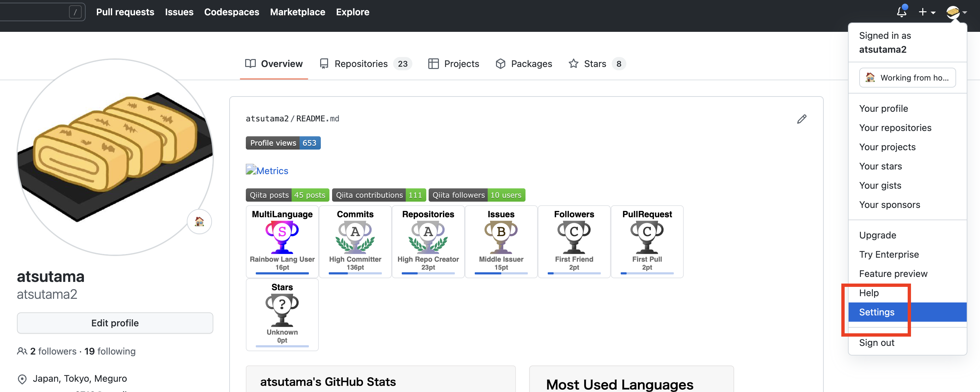Click the pencil icon to edit README
Screen dimensions: 980x392
pyautogui.click(x=802, y=119)
